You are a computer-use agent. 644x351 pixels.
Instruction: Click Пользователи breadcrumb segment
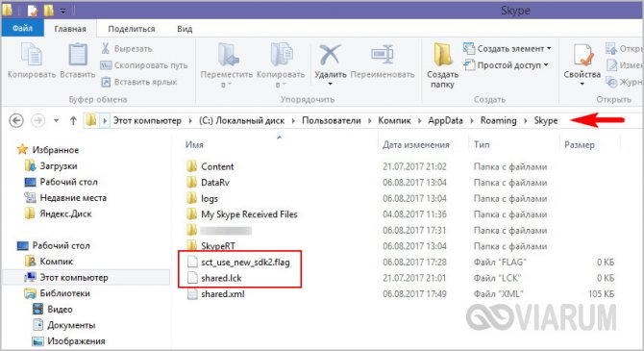click(332, 120)
